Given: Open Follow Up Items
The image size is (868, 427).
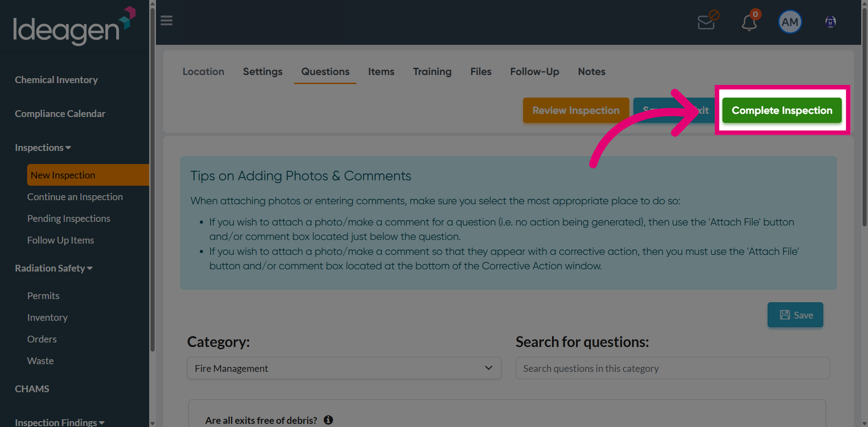Looking at the screenshot, I should point(61,240).
